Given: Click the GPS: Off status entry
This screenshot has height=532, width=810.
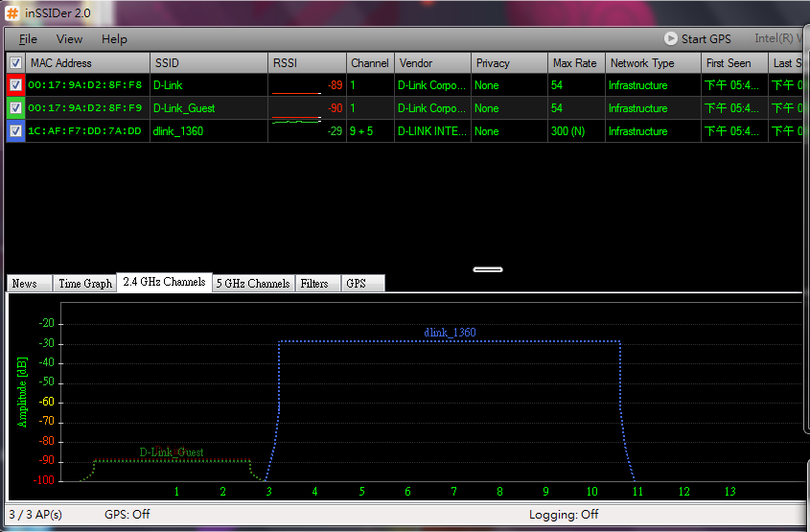Looking at the screenshot, I should coord(127,515).
